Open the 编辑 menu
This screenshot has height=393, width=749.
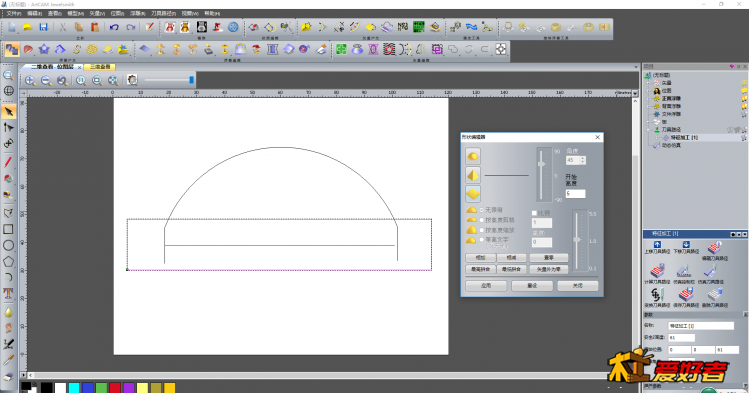34,13
